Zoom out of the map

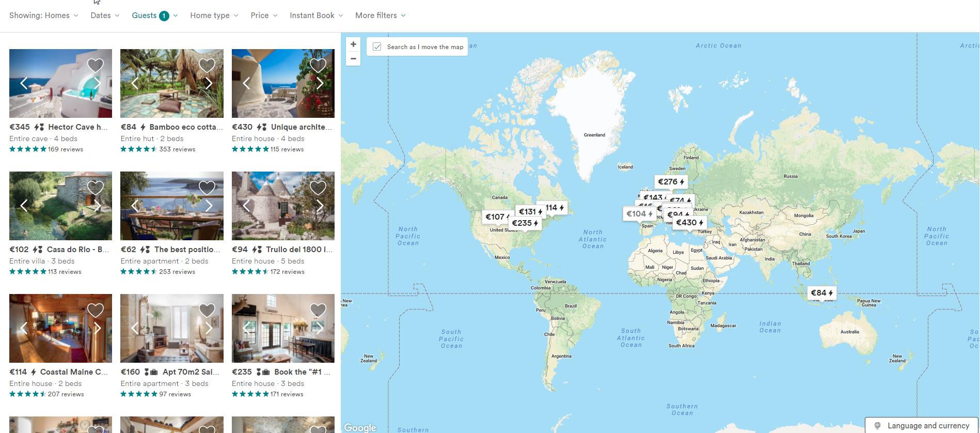tap(353, 59)
